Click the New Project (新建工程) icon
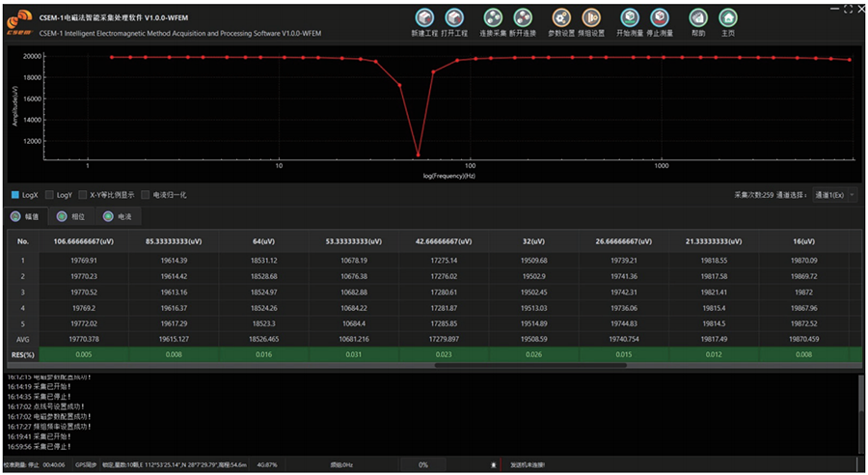 (x=424, y=17)
